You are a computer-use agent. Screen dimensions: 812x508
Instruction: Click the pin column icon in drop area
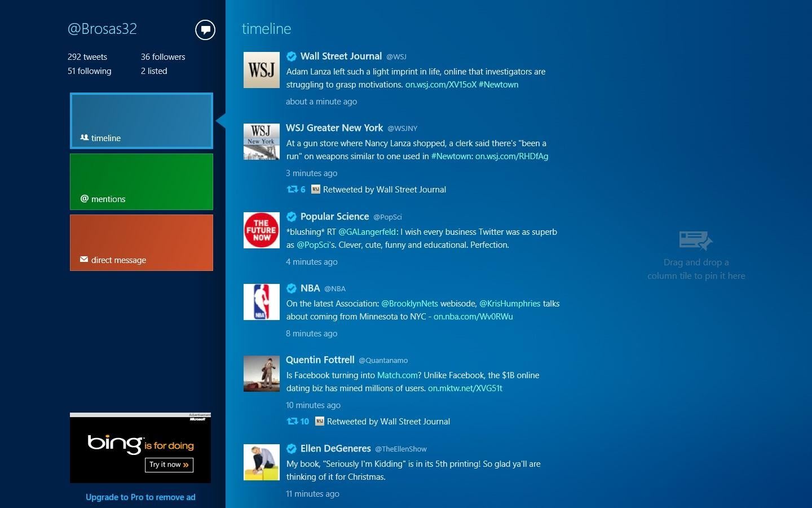[x=696, y=240]
